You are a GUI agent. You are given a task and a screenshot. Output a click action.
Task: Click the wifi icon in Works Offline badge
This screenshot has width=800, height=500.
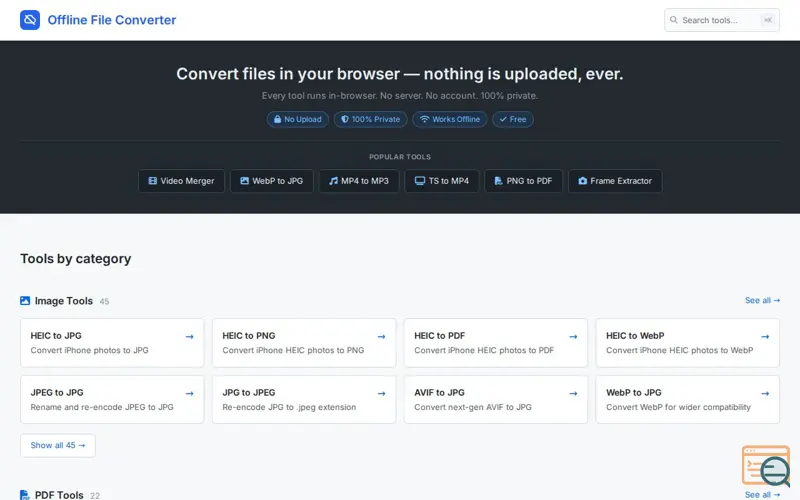(x=424, y=119)
